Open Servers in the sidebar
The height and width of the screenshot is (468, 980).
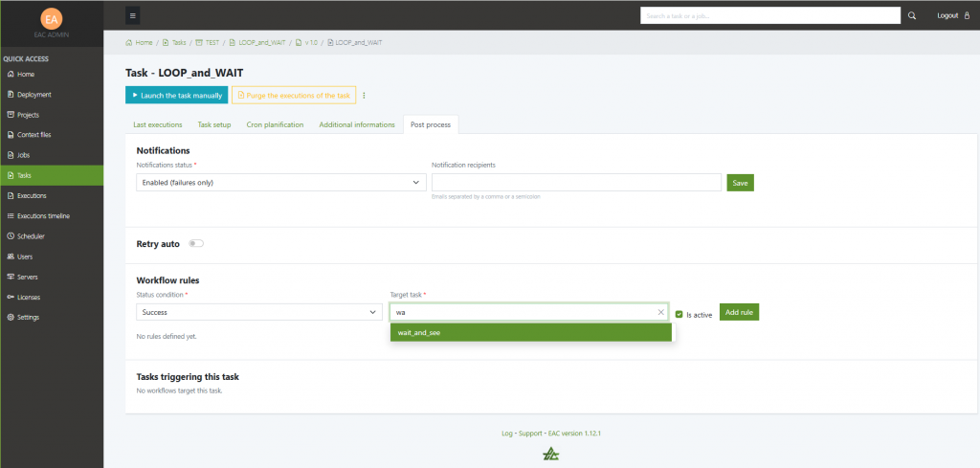52,277
